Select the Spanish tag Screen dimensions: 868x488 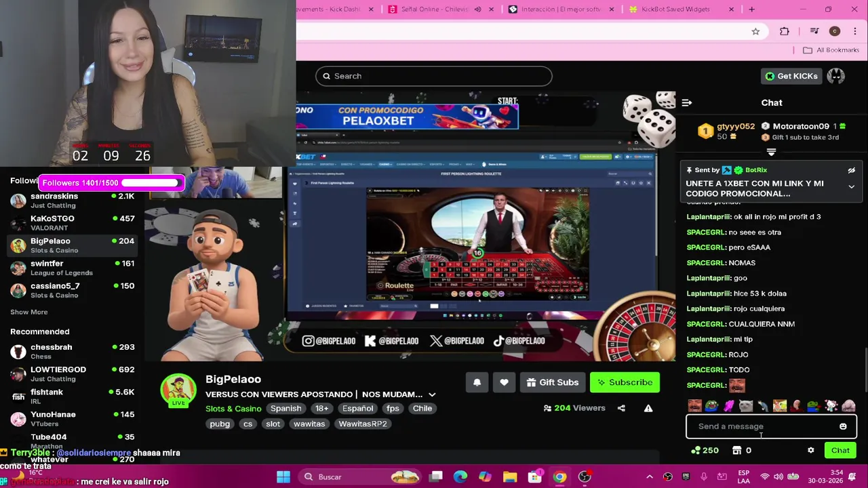[285, 409]
